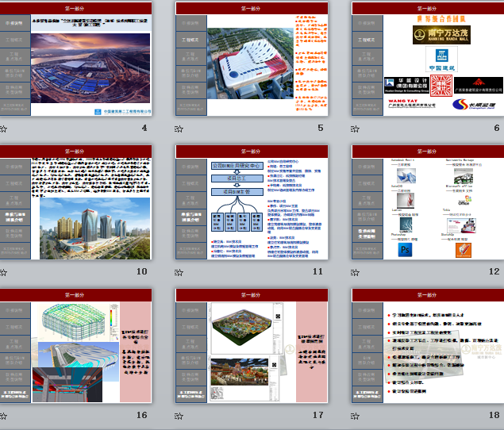This screenshot has height=430, width=504.
Task: Click slide number label "4"
Action: click(144, 128)
